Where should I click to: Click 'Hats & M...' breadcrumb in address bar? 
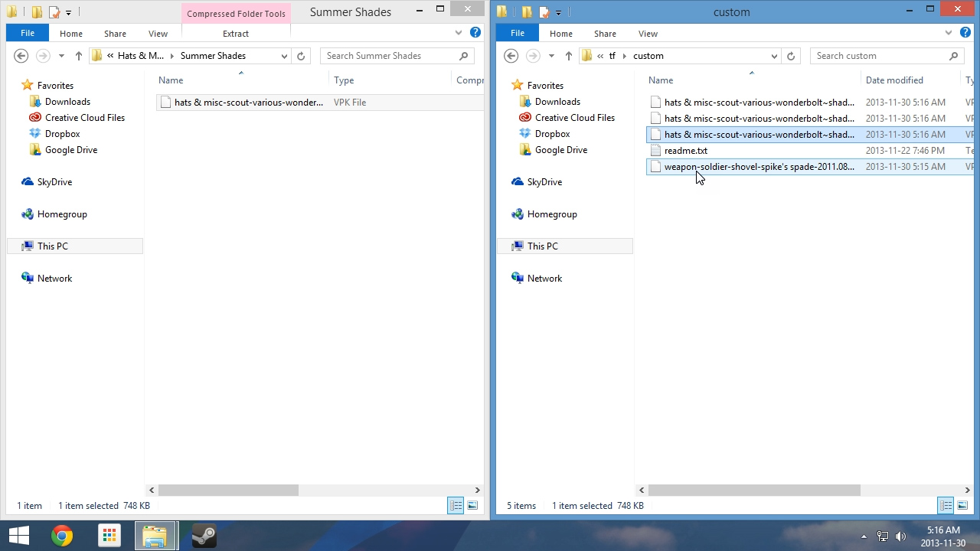pos(140,56)
